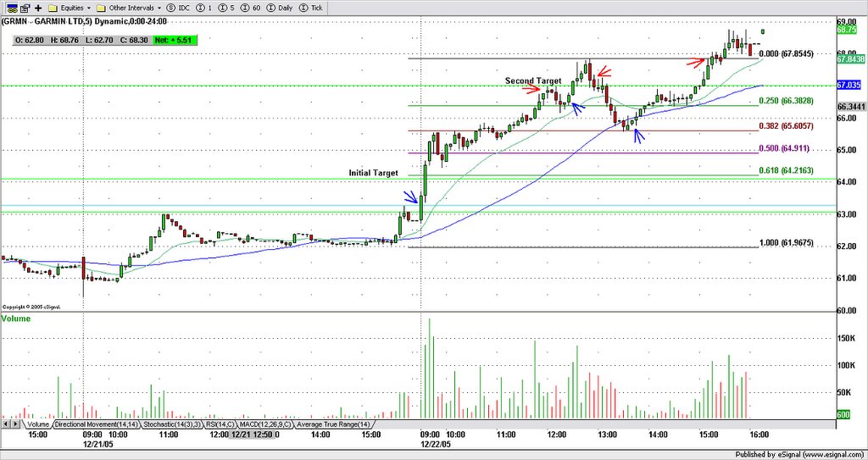Open the MACD(12,26,9,C) tab
Screen dimensions: 868x460
coord(265,424)
